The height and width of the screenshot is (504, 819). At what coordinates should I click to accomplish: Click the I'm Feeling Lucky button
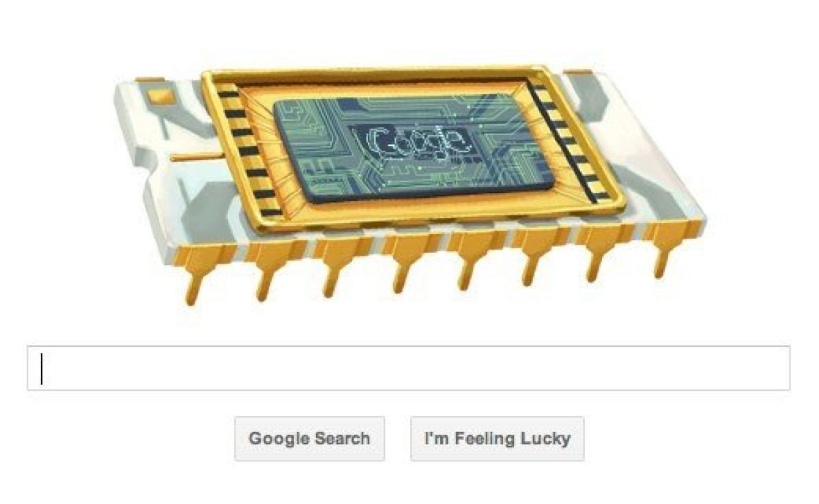pyautogui.click(x=497, y=439)
